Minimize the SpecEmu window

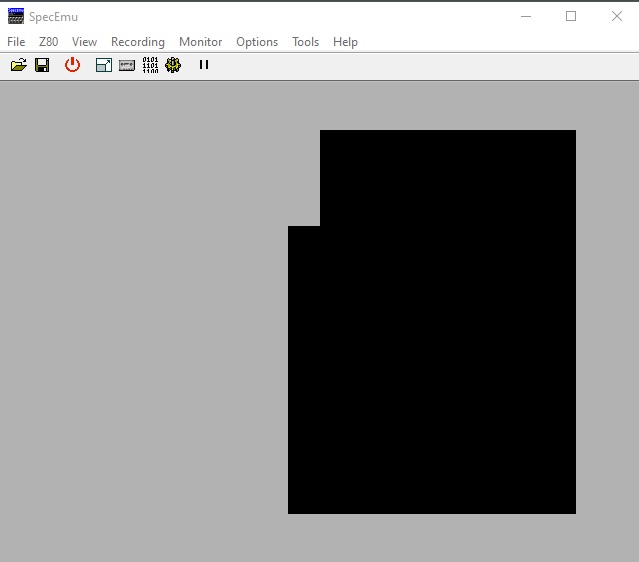[x=526, y=16]
